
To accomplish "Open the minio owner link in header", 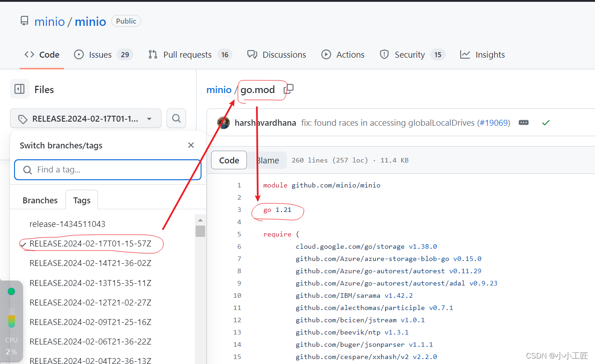I will (x=49, y=21).
